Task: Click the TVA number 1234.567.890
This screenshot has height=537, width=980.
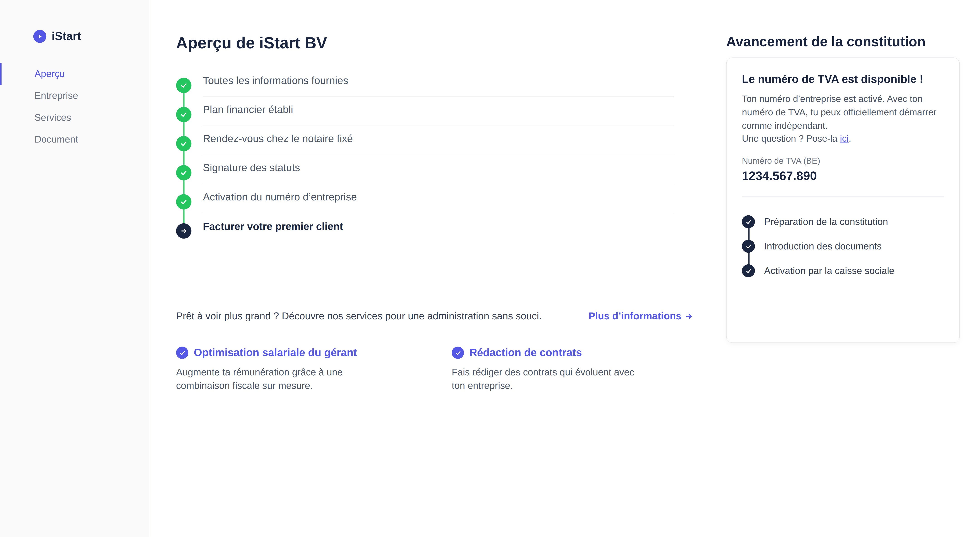Action: 779,176
